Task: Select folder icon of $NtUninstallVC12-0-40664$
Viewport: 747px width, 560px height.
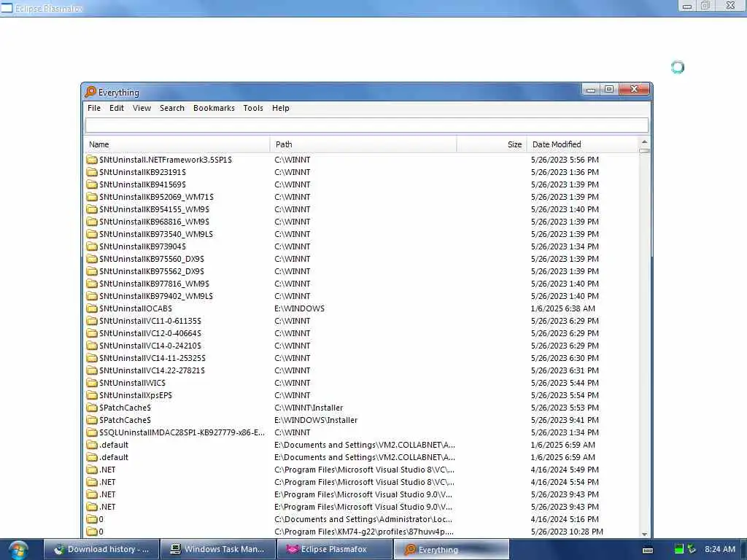Action: tap(92, 332)
